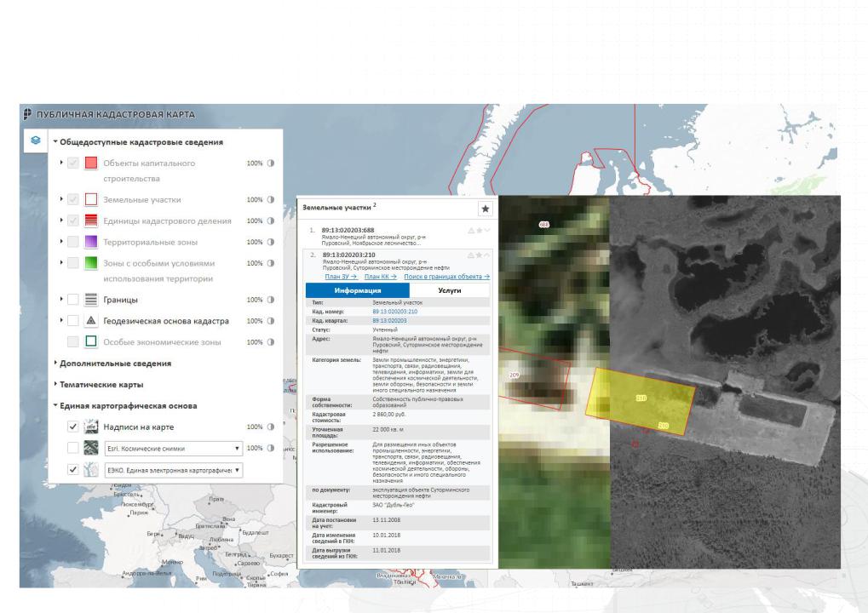The image size is (868, 613).
Task: Switch to the 'Услуги' tab
Action: [450, 290]
